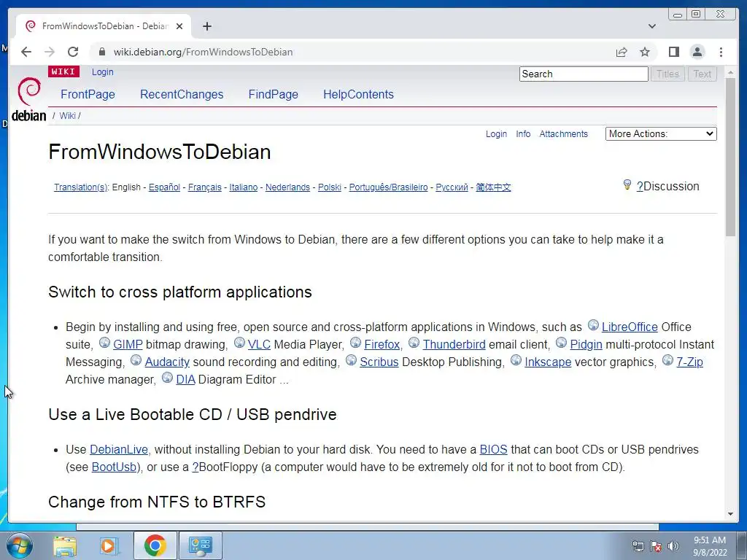This screenshot has height=560, width=747.
Task: Follow the DebianLive link
Action: 119,449
